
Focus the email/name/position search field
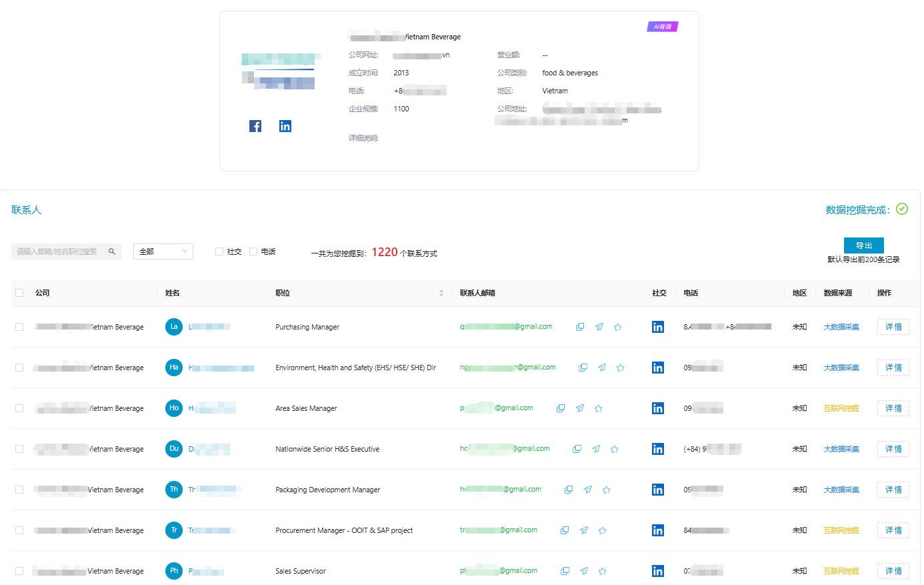[x=59, y=251]
